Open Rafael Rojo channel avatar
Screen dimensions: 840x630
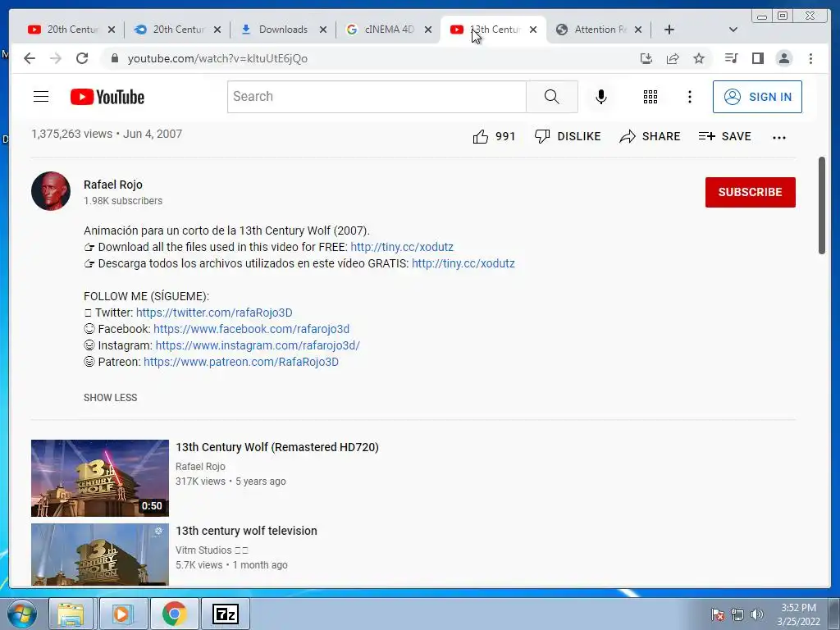(x=51, y=190)
